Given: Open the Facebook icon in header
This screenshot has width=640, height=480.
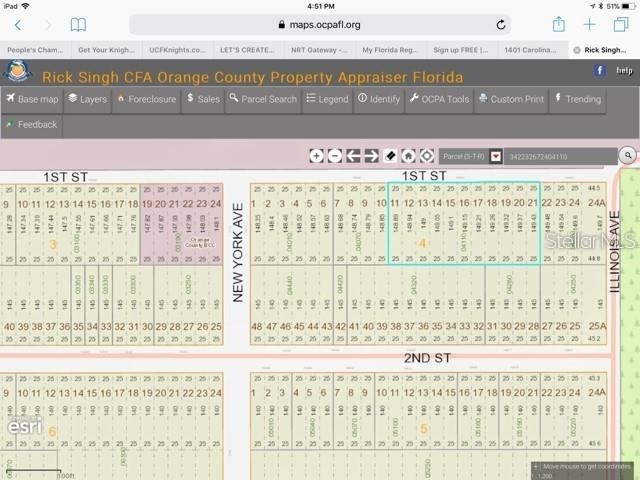Looking at the screenshot, I should pyautogui.click(x=599, y=71).
